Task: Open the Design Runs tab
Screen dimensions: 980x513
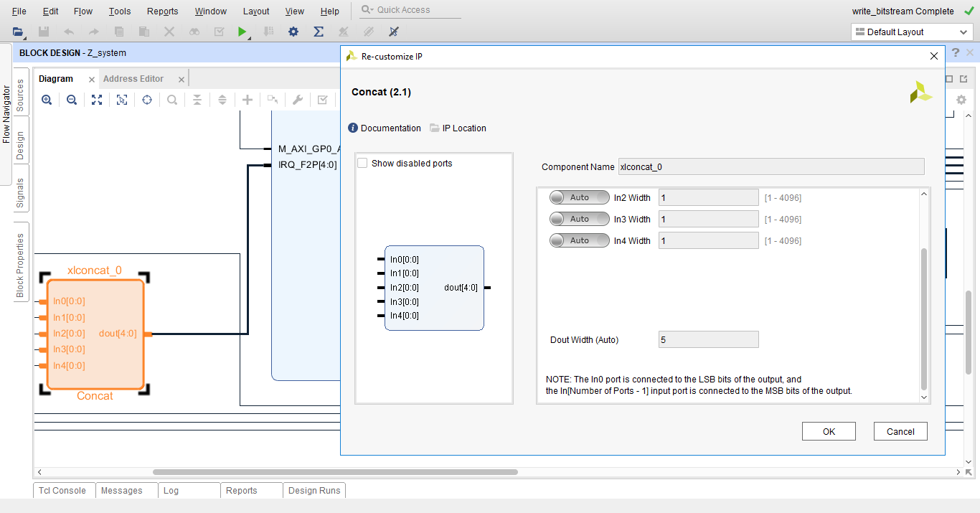Action: pyautogui.click(x=314, y=491)
